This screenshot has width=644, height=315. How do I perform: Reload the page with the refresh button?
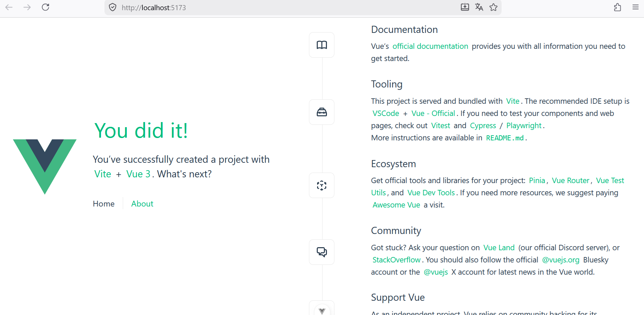(x=45, y=7)
